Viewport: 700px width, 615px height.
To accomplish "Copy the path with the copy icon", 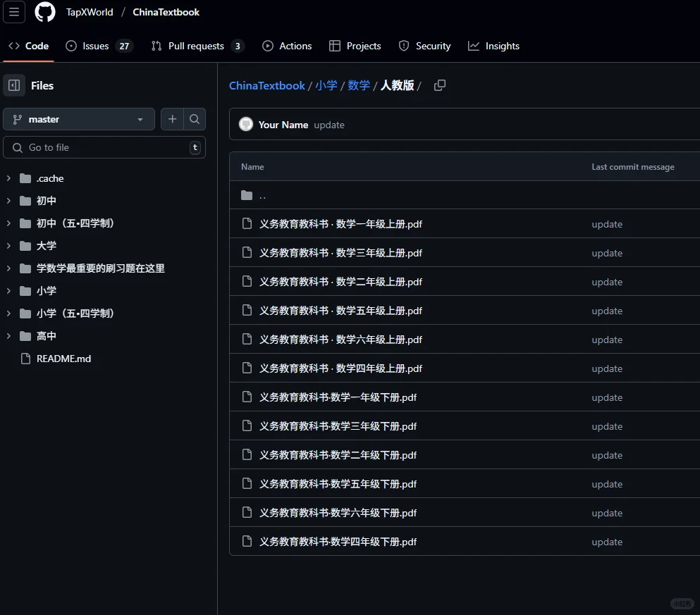I will coord(440,85).
